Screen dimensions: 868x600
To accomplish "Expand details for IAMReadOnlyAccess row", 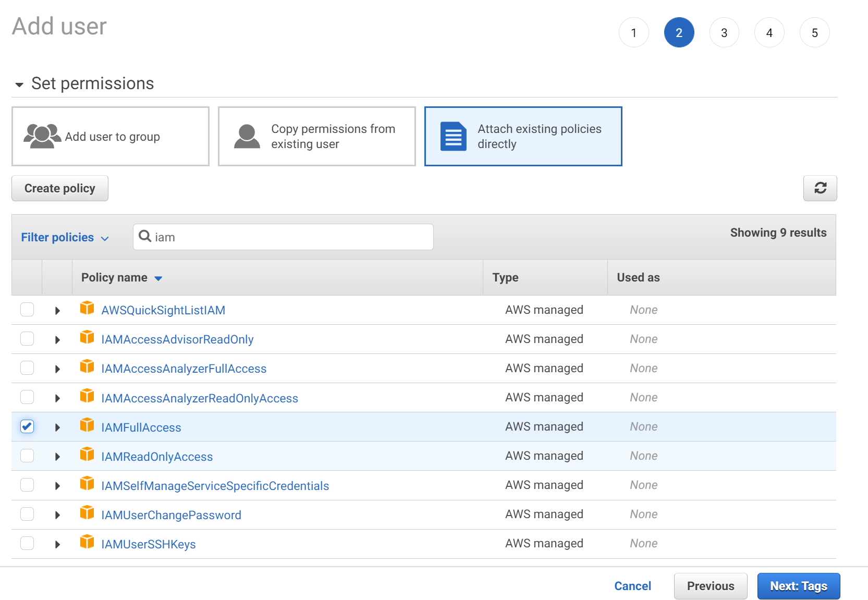I will point(57,457).
